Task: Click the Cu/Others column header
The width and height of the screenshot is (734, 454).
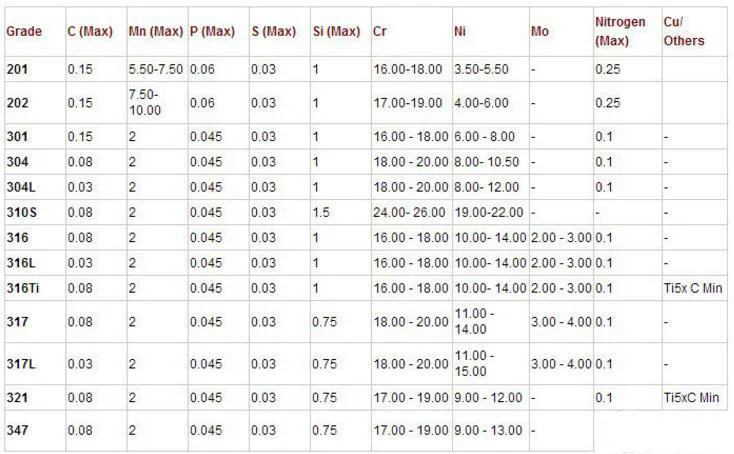Action: [x=684, y=32]
